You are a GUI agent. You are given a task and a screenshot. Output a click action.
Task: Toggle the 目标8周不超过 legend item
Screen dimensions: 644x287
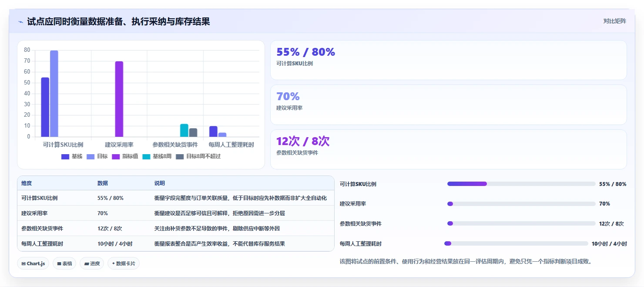198,156
